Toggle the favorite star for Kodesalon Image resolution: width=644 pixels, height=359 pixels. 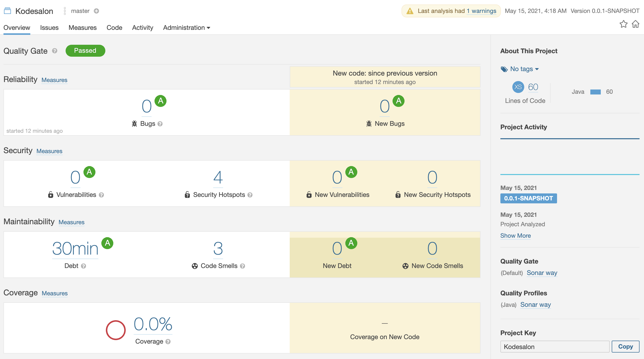623,24
